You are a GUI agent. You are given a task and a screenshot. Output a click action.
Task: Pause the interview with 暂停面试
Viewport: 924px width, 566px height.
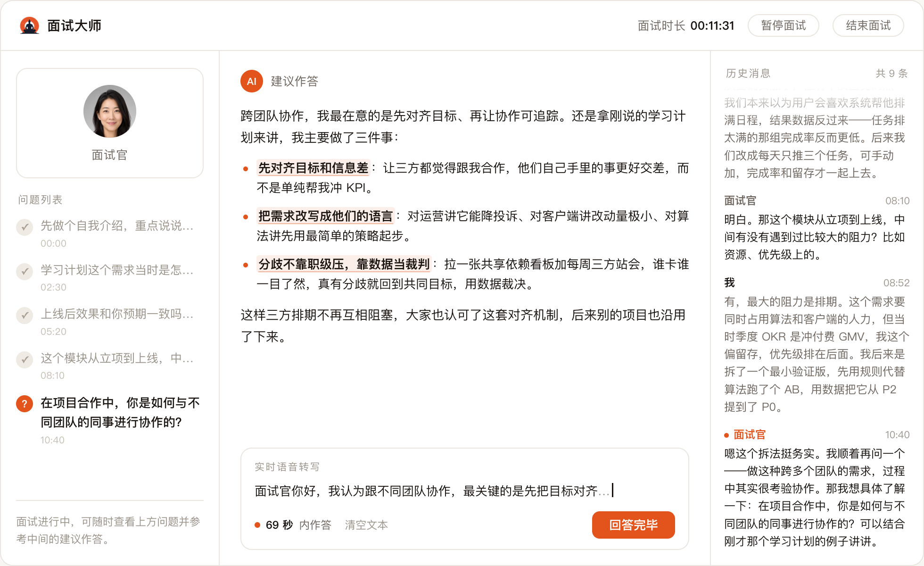(x=784, y=25)
